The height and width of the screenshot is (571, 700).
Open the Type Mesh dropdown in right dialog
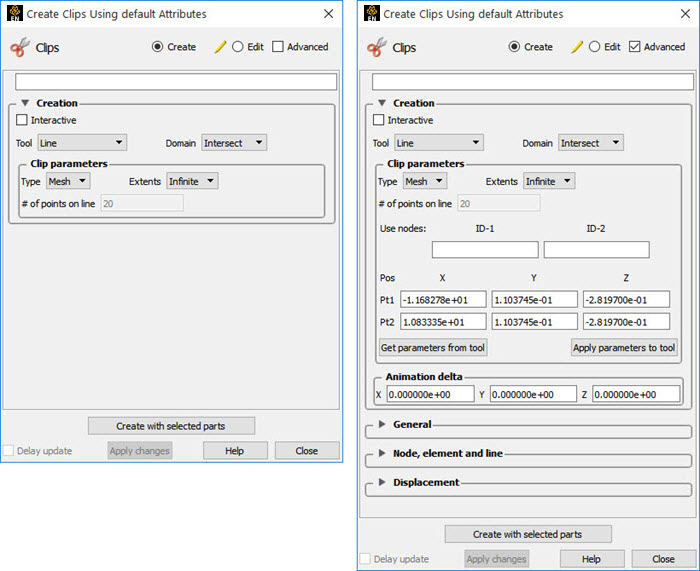tap(425, 181)
